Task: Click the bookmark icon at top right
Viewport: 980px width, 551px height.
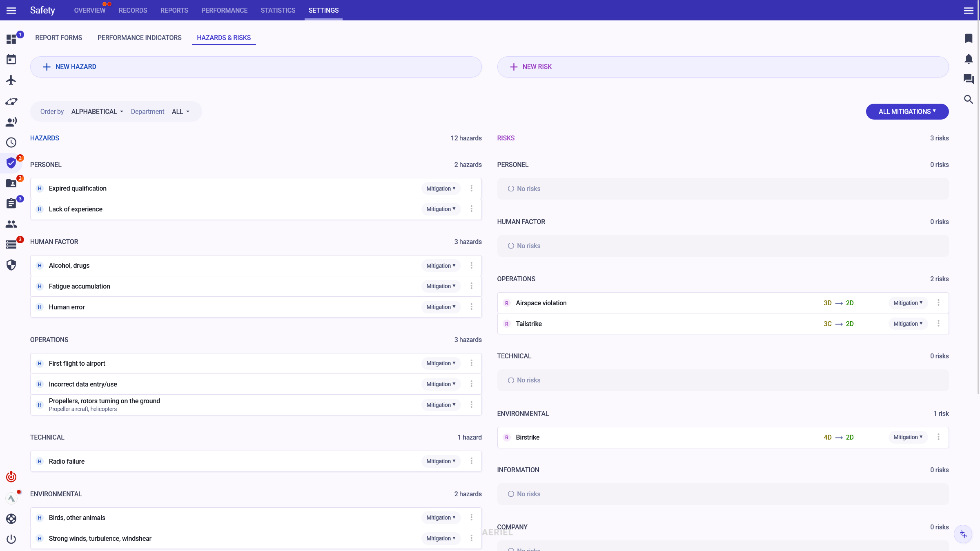Action: click(x=969, y=38)
